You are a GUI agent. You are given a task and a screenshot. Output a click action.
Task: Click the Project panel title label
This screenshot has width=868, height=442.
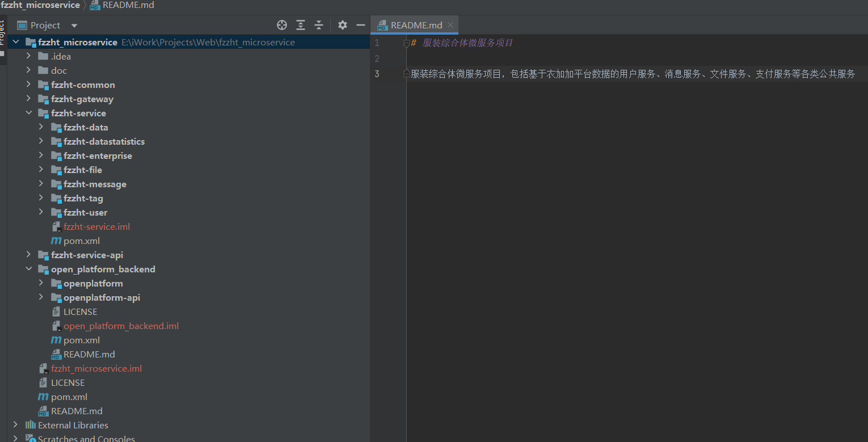click(45, 25)
